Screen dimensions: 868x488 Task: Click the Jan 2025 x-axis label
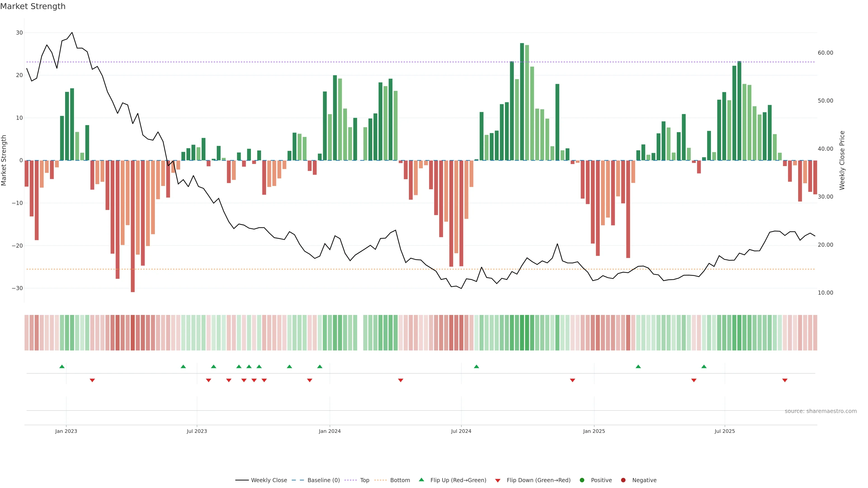coord(594,431)
